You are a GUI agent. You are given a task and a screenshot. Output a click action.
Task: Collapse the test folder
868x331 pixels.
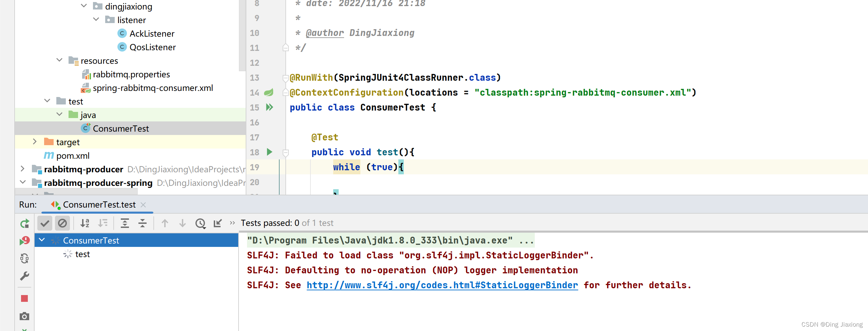48,101
